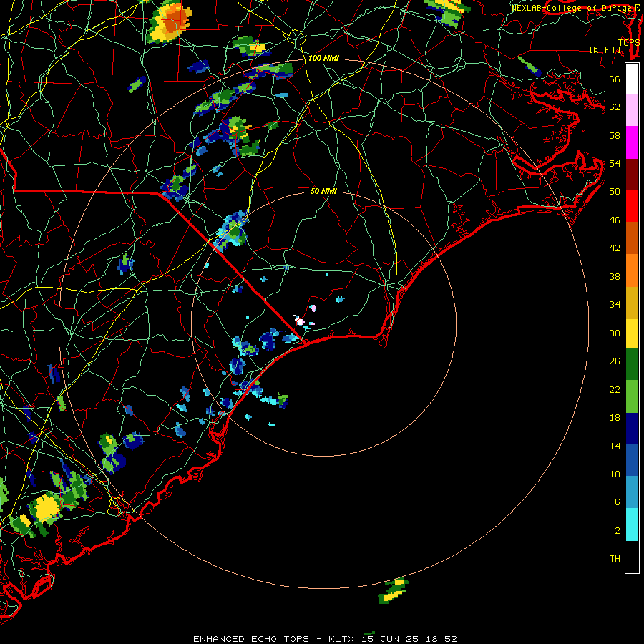Click the light pink legend swatch
This screenshot has width=644, height=644.
(x=632, y=110)
